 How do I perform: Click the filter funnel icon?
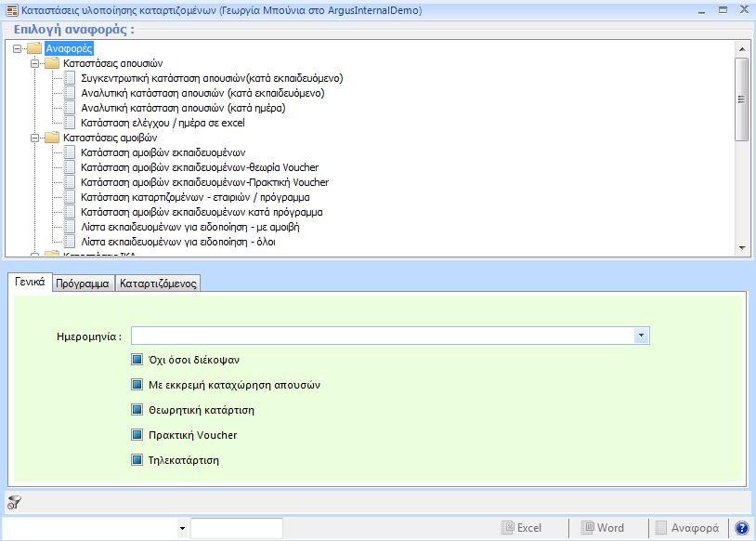(x=14, y=503)
